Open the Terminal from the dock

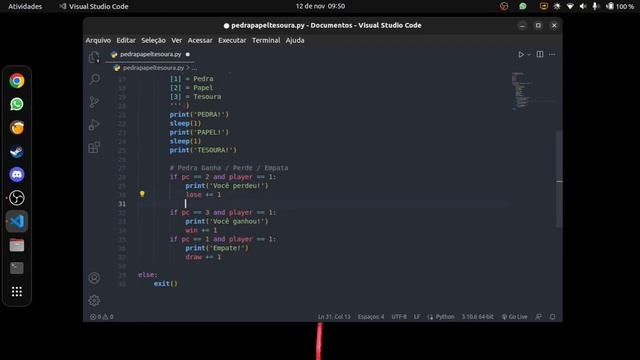17,268
